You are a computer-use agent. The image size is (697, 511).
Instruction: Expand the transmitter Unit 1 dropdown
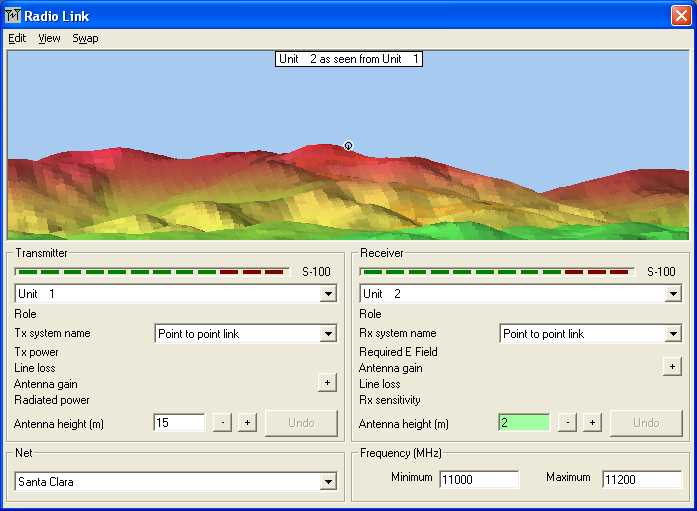pos(328,294)
